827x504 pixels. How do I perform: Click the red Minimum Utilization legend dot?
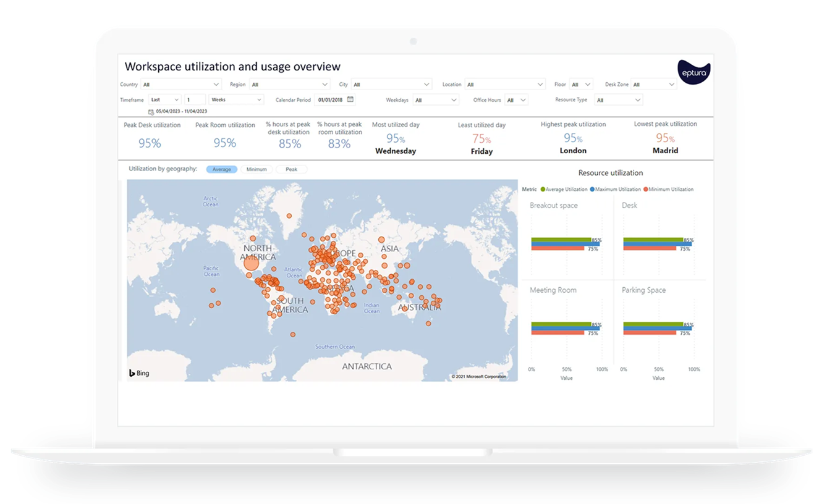click(x=646, y=190)
